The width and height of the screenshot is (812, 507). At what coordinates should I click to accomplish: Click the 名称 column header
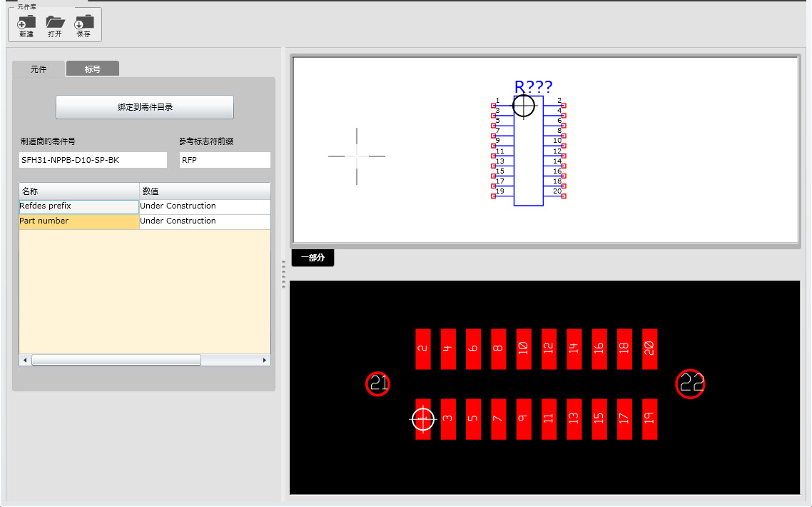tap(79, 191)
